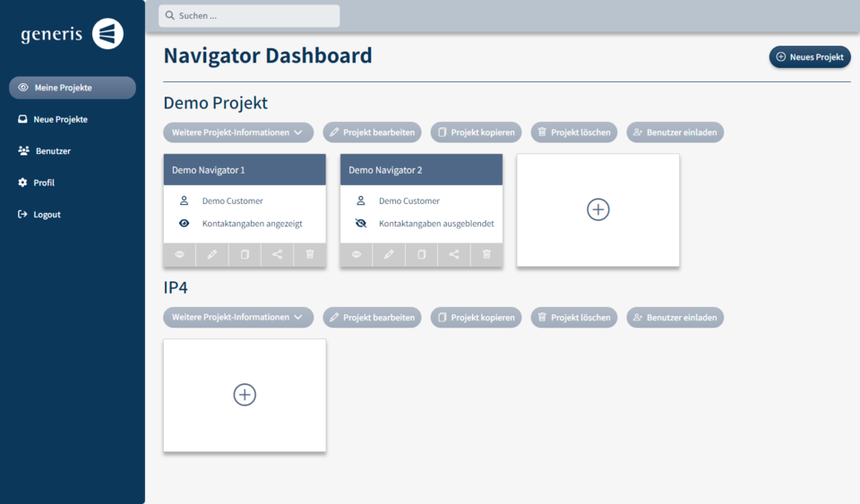860x504 pixels.
Task: Click the people icon beside Benutzer
Action: pos(23,150)
